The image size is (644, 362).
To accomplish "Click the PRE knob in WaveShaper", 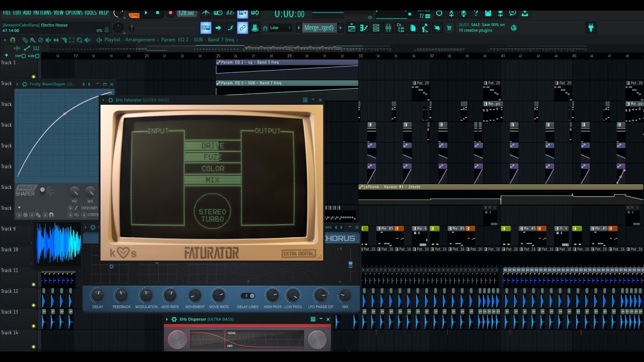I will point(74,192).
